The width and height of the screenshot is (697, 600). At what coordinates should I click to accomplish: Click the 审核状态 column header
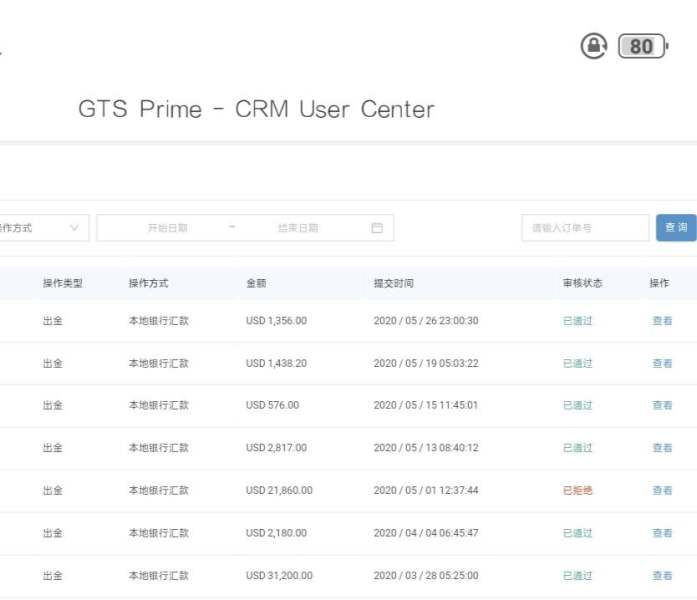[582, 283]
